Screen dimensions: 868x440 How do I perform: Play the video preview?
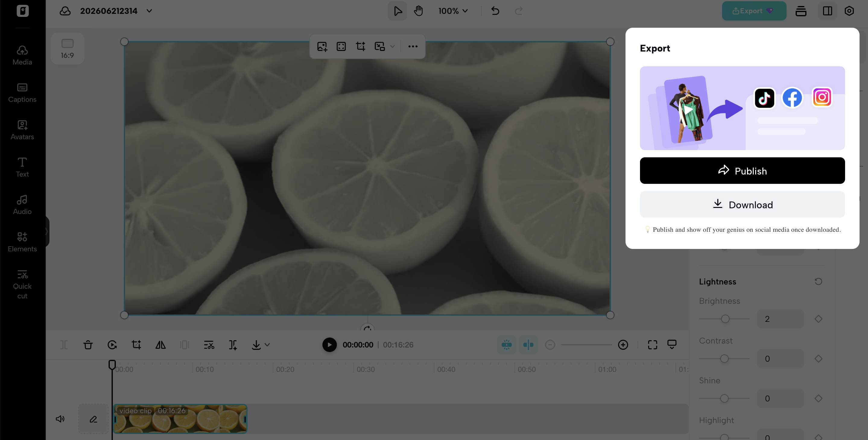(x=329, y=345)
